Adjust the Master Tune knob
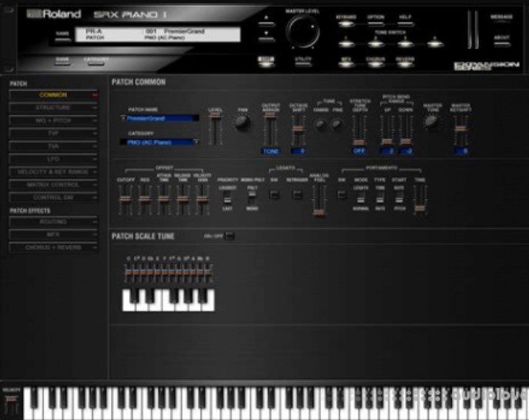 [432, 122]
